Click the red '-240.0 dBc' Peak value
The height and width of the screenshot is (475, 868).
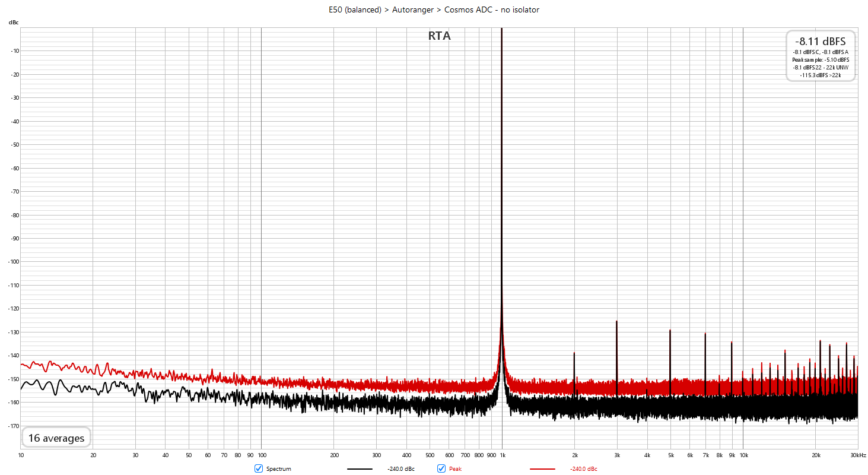[x=584, y=469]
